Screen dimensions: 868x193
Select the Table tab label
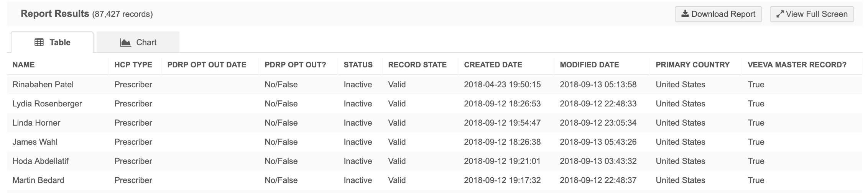(60, 43)
